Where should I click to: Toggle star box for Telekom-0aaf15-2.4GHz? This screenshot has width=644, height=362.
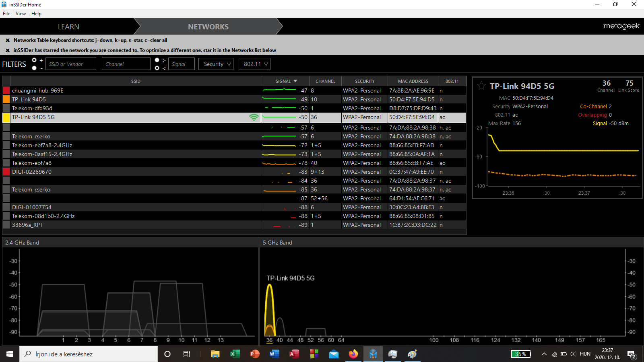pos(6,154)
